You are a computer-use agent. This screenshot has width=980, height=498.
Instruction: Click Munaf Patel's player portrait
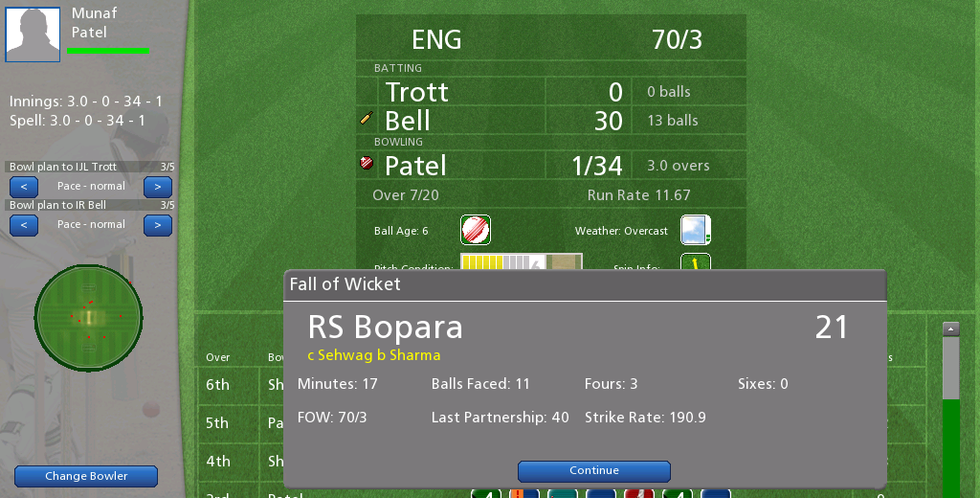tap(33, 34)
